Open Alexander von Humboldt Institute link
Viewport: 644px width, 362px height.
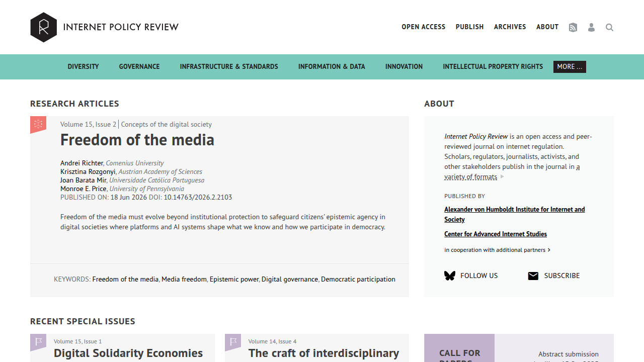[x=515, y=214]
